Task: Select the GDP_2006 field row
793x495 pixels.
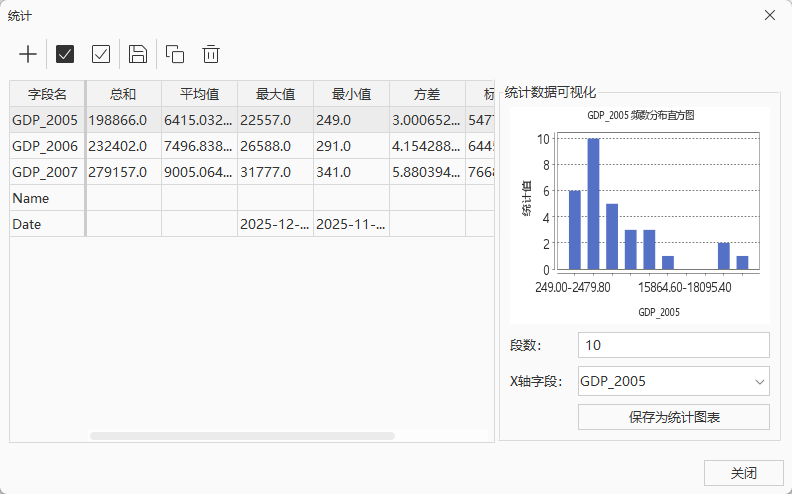Action: (45, 146)
